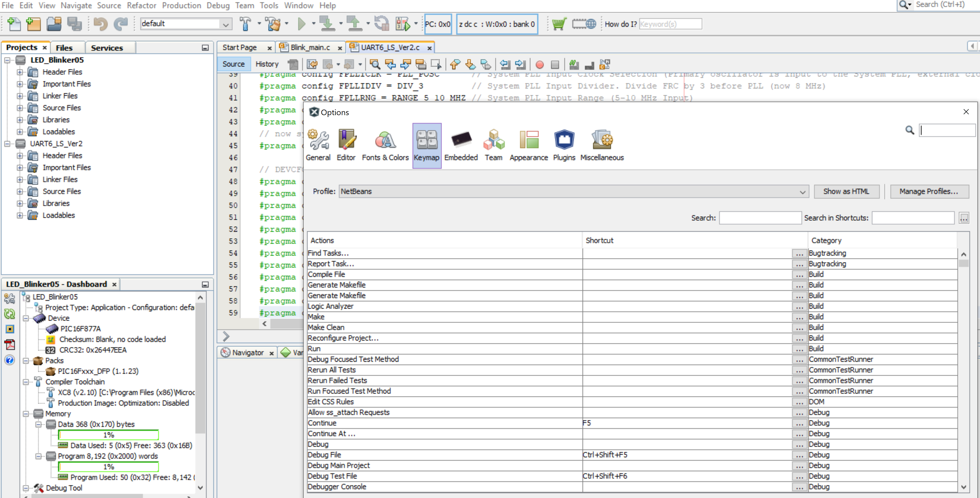Click the Open Project folder icon
Screen dimensions: 980x498
54,24
